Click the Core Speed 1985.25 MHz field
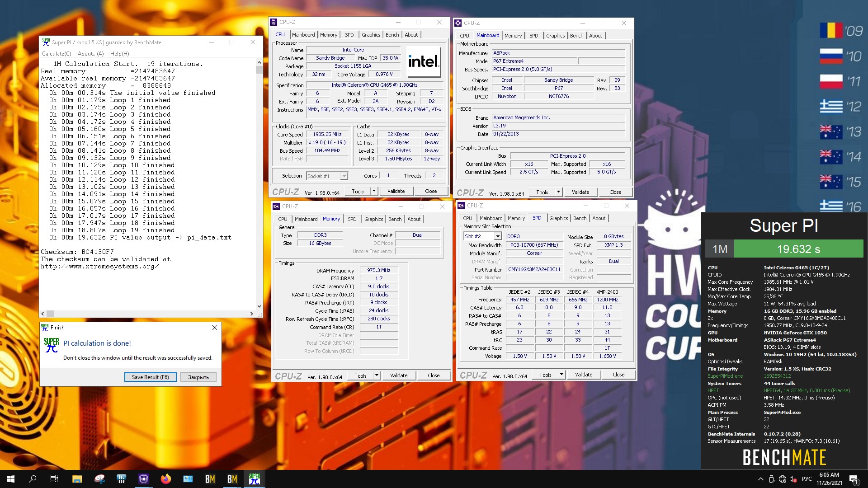Viewport: 868px width, 488px height. click(x=327, y=134)
